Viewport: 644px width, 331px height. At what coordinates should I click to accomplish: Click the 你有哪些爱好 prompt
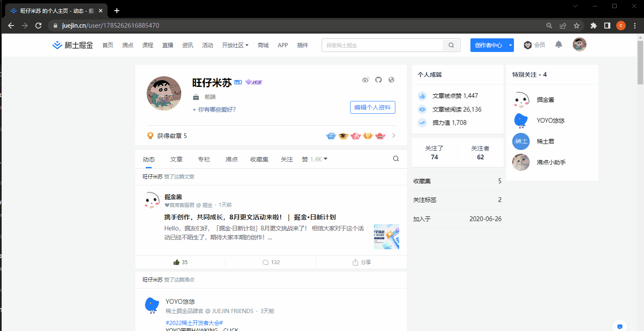coord(214,109)
